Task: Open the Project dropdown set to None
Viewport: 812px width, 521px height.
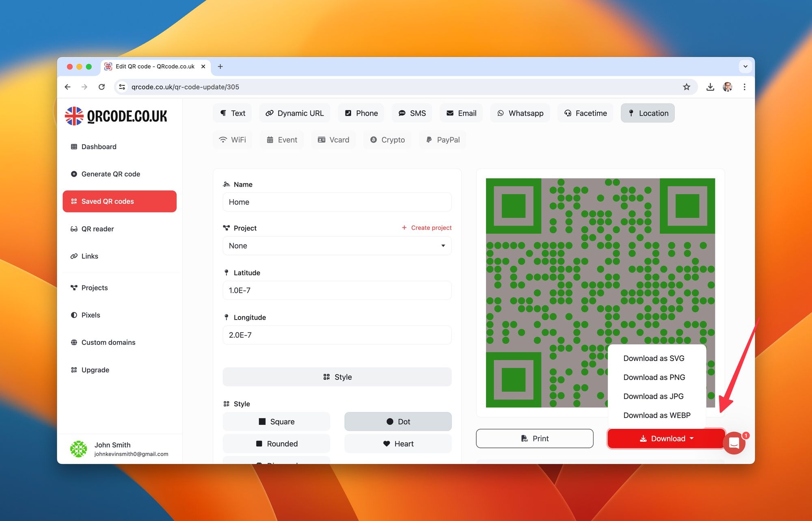Action: (337, 246)
